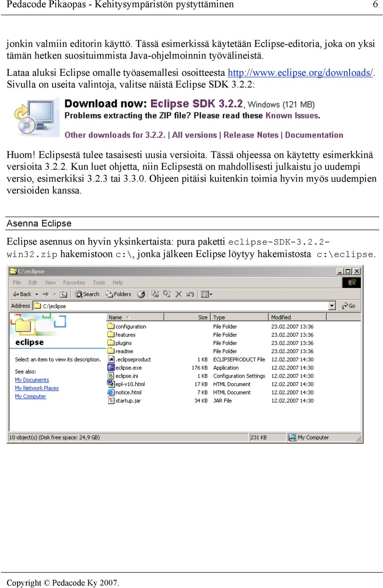Click the Back button in Explorer toolbar
Viewport: 383px width, 588px height.
click(22, 294)
